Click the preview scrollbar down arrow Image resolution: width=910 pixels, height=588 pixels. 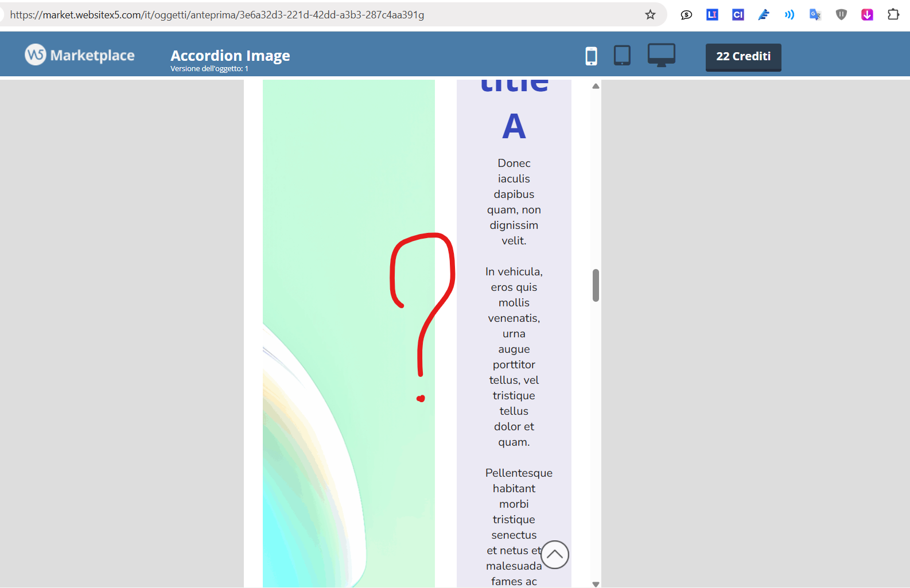596,584
